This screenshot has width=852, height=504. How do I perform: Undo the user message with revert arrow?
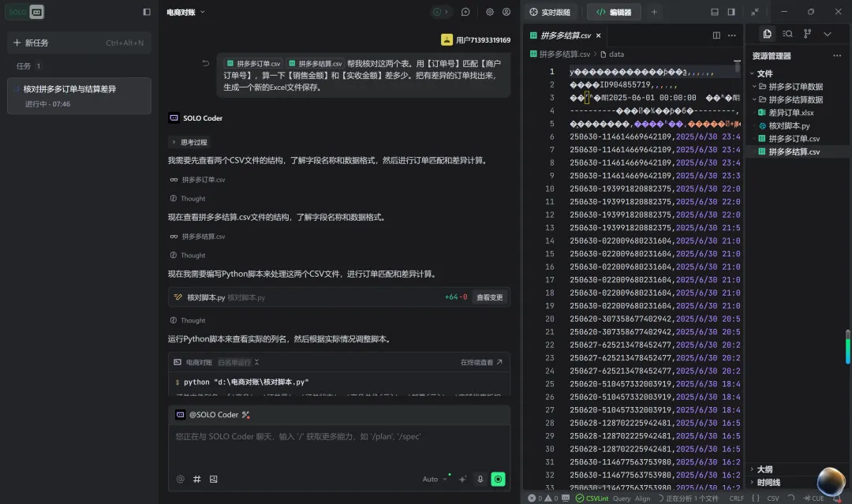[205, 63]
